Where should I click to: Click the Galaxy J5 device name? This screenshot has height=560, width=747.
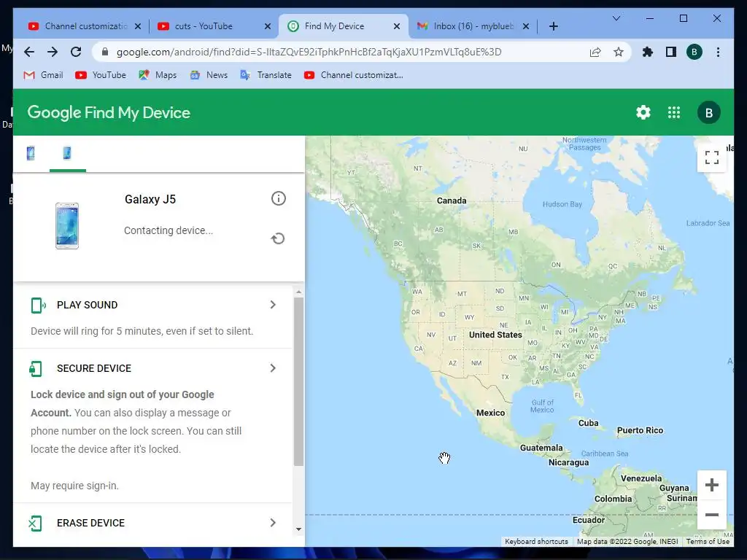[150, 200]
